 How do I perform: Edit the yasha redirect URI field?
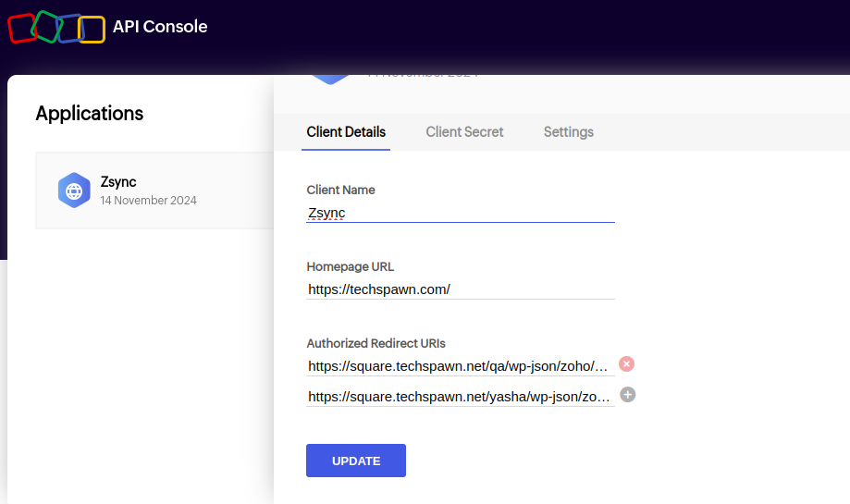[x=459, y=397]
